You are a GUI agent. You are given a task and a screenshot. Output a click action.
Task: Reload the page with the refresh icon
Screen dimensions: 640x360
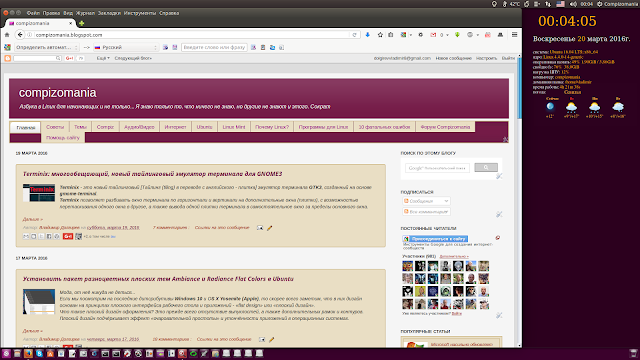point(355,35)
